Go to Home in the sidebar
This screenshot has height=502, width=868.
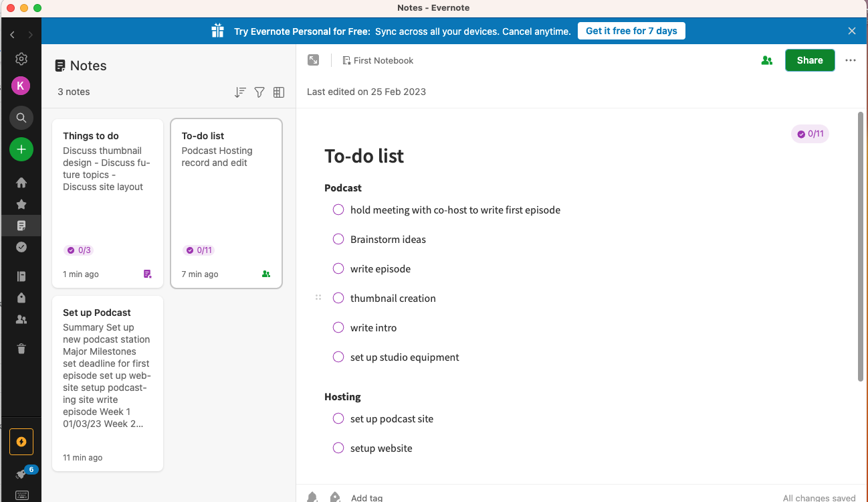21,183
